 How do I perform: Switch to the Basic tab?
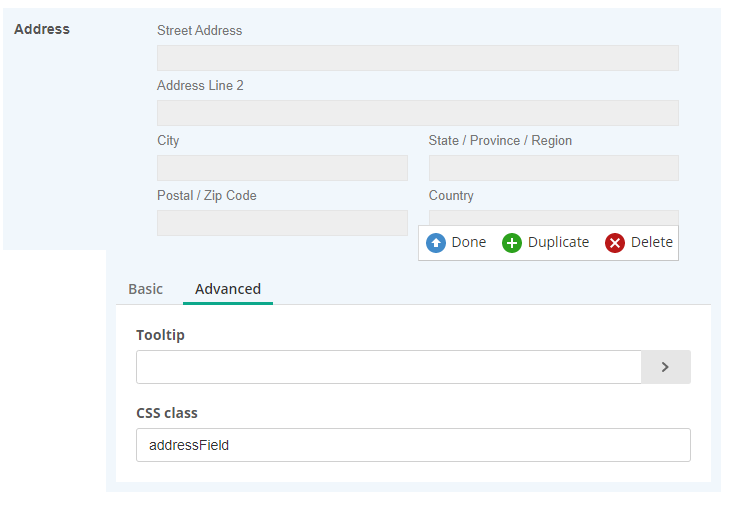coord(145,289)
